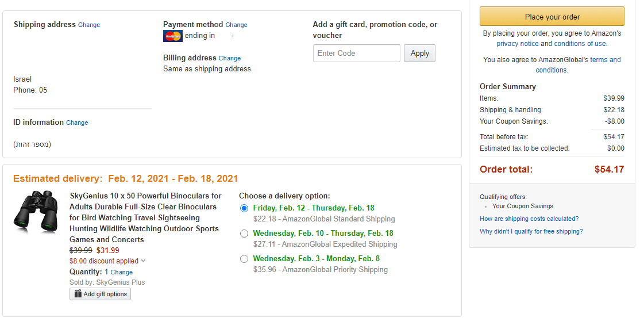The height and width of the screenshot is (325, 644).
Task: Change the billing address
Action: (229, 59)
